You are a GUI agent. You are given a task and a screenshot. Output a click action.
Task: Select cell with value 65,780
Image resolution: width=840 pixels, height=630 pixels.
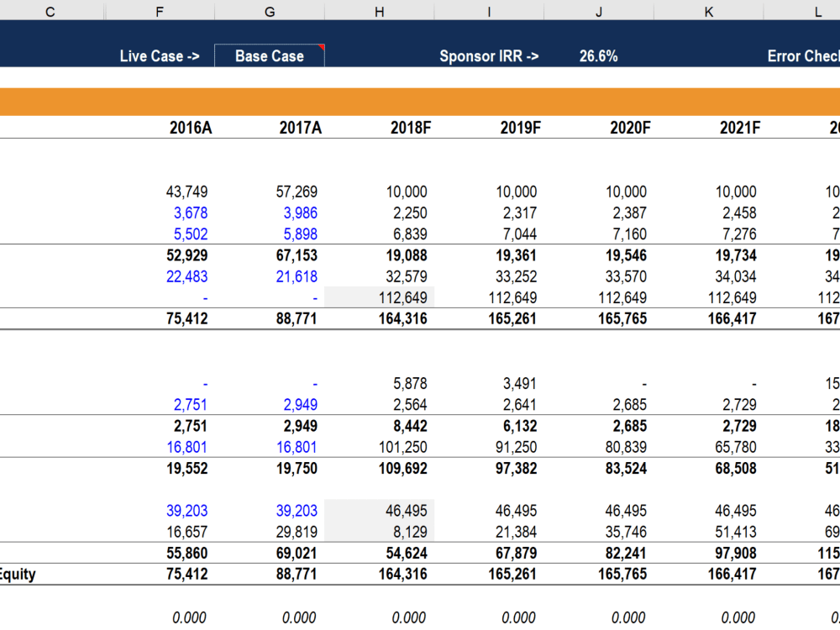coord(736,447)
